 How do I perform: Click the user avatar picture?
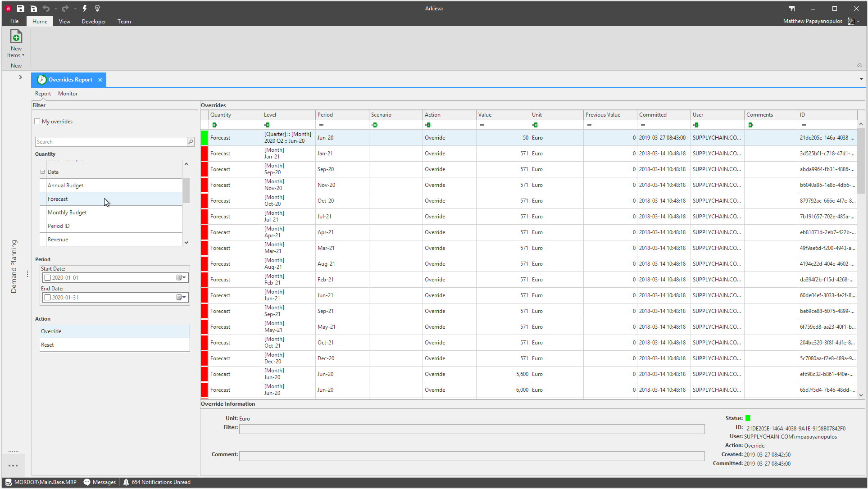coord(851,21)
